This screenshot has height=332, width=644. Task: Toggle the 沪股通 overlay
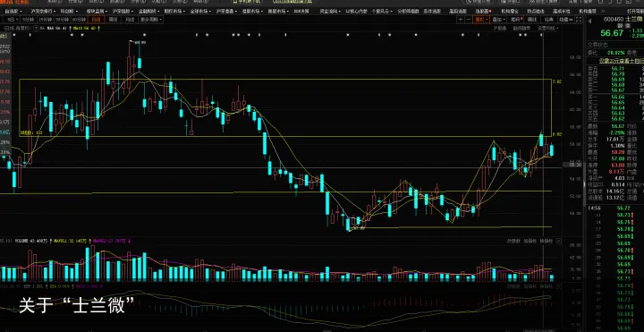(500, 29)
